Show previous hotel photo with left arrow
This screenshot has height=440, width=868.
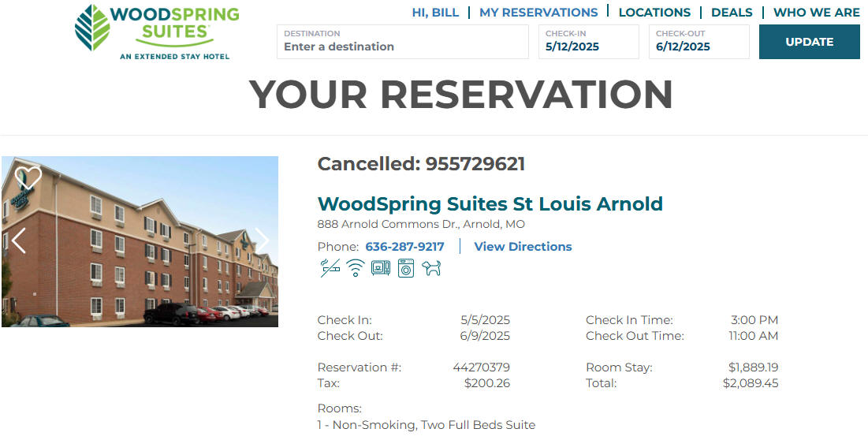tap(18, 241)
